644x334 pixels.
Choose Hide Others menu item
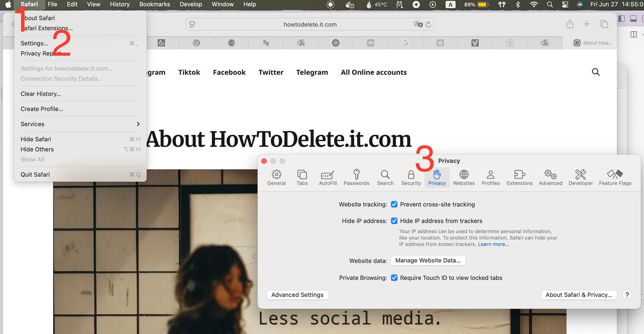[80, 149]
